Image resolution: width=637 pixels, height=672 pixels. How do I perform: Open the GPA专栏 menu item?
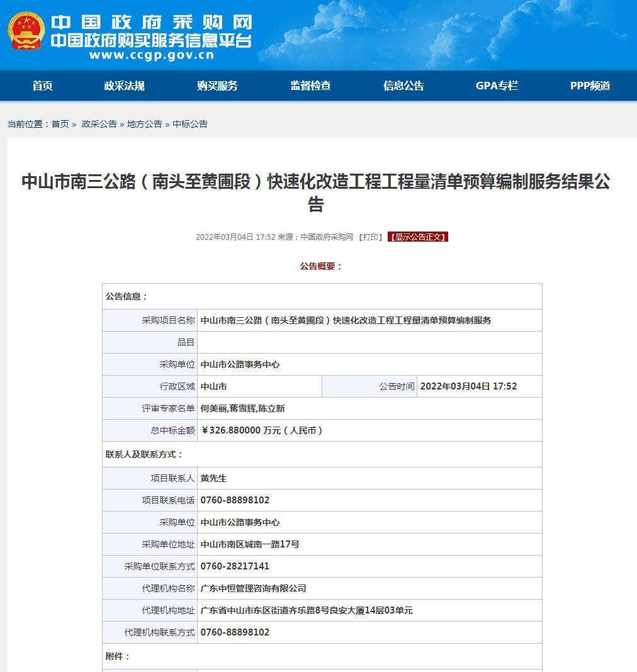point(497,86)
